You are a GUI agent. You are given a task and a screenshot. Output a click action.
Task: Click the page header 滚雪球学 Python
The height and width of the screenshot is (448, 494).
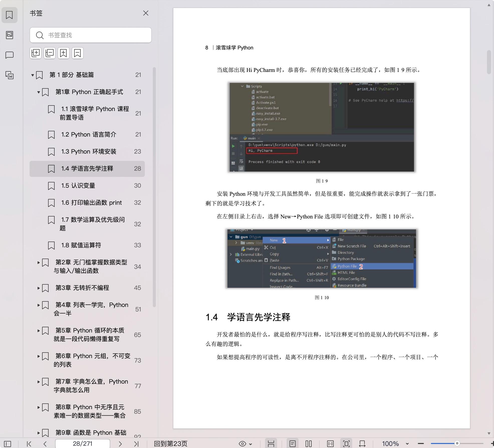[x=234, y=48]
